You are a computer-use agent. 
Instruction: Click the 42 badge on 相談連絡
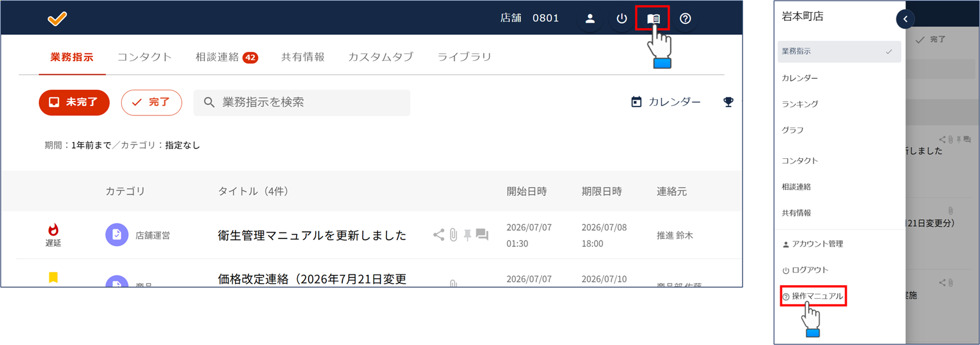pyautogui.click(x=250, y=57)
